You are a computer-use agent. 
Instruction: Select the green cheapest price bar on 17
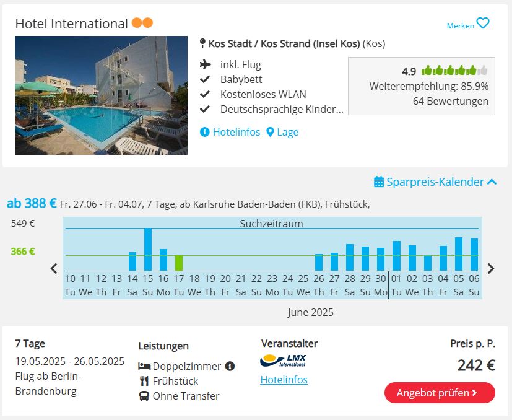coord(179,263)
